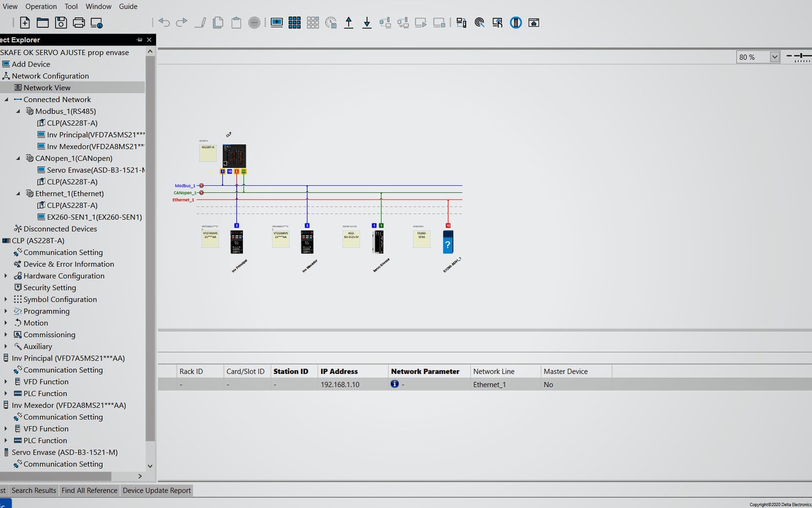
Task: Switch to the Device Update Report tab
Action: (157, 491)
